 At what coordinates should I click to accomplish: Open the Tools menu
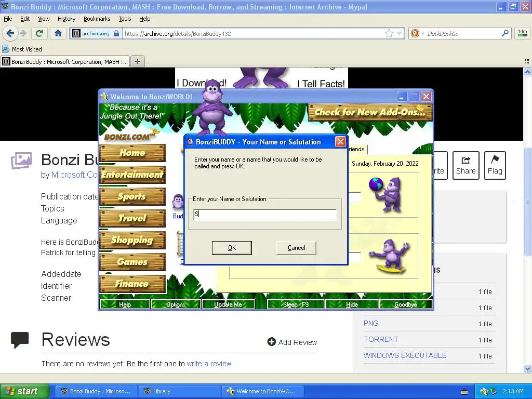[125, 19]
